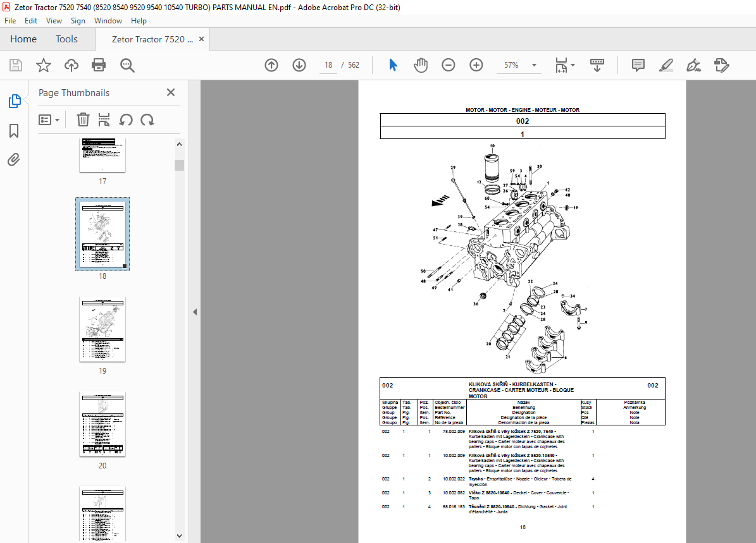
Task: Select the arrow Selection tool
Action: [393, 65]
